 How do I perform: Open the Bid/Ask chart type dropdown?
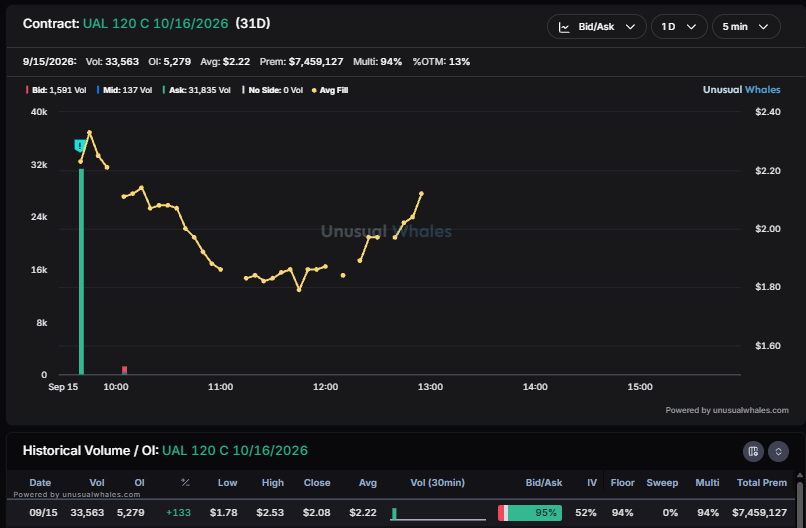pyautogui.click(x=596, y=27)
